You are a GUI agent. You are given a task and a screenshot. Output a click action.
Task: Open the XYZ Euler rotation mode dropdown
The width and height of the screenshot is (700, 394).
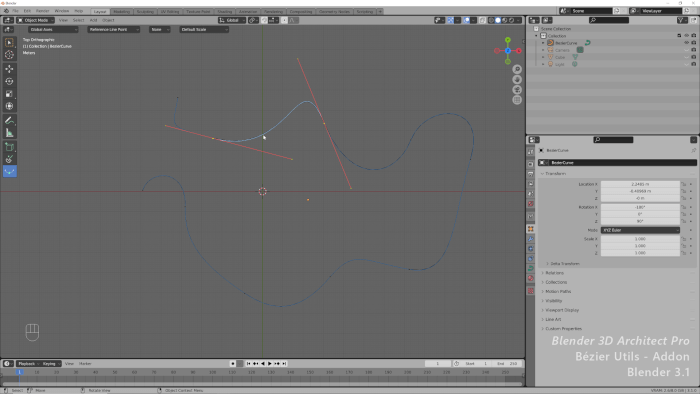pos(640,230)
